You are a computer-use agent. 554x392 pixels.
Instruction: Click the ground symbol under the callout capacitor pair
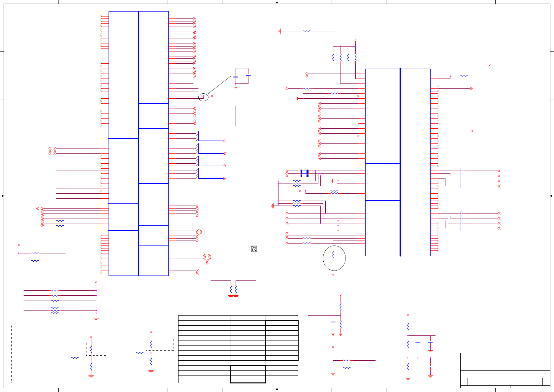coord(236,87)
